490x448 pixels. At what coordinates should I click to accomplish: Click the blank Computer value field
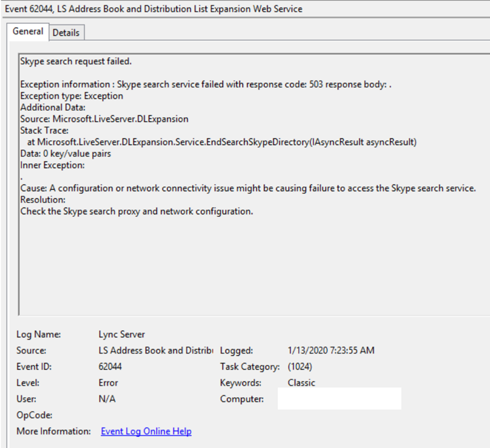(339, 399)
